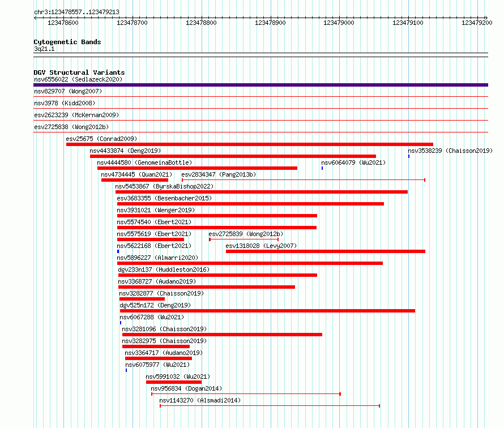Click nsv4444580 (GenomeinaBottle) label
The width and height of the screenshot is (504, 428).
point(144,162)
